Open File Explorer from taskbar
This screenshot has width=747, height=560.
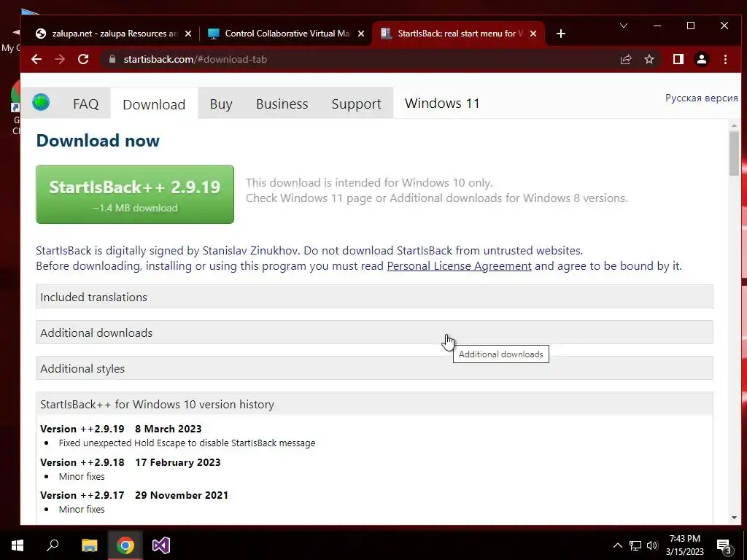pyautogui.click(x=89, y=545)
